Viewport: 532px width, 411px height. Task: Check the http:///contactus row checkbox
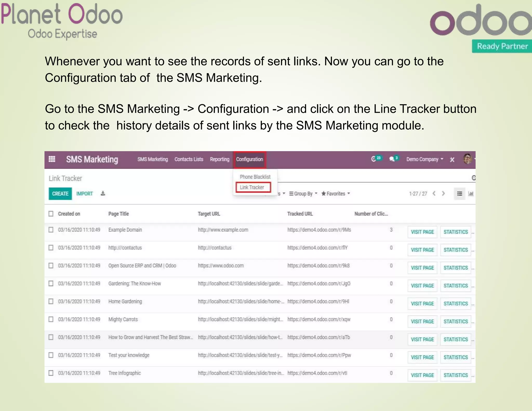(51, 248)
